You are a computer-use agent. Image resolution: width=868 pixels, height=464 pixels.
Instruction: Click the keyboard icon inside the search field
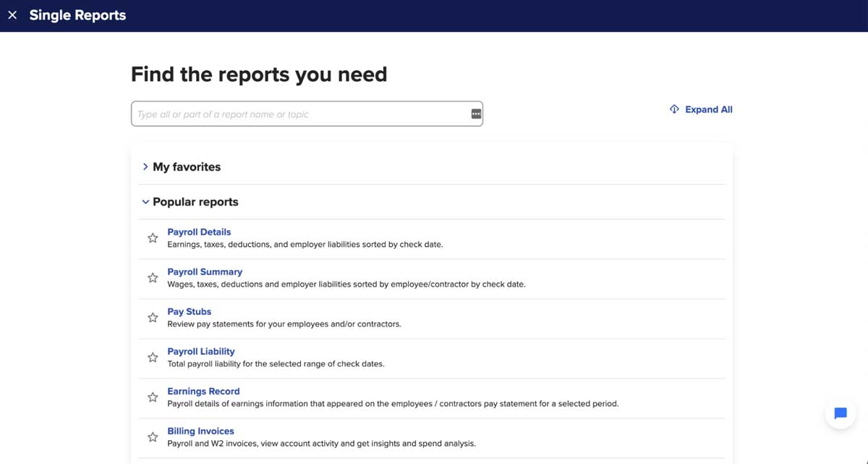pyautogui.click(x=475, y=114)
